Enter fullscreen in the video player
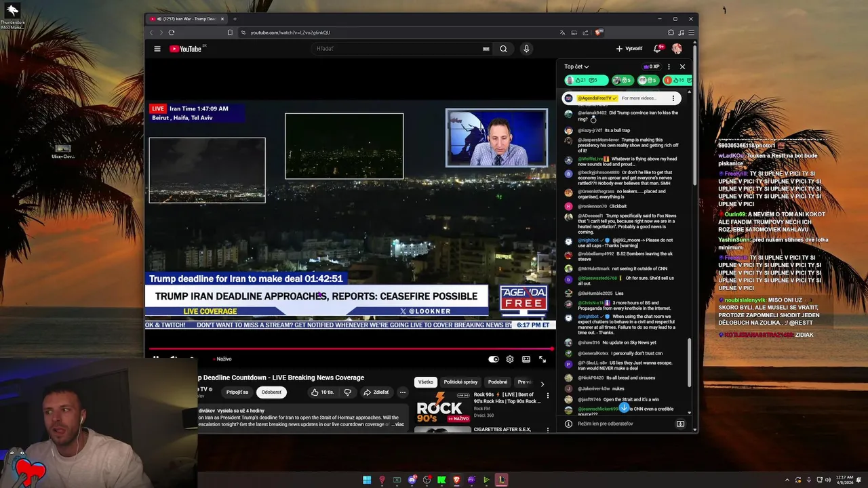This screenshot has width=868, height=488. click(x=542, y=359)
